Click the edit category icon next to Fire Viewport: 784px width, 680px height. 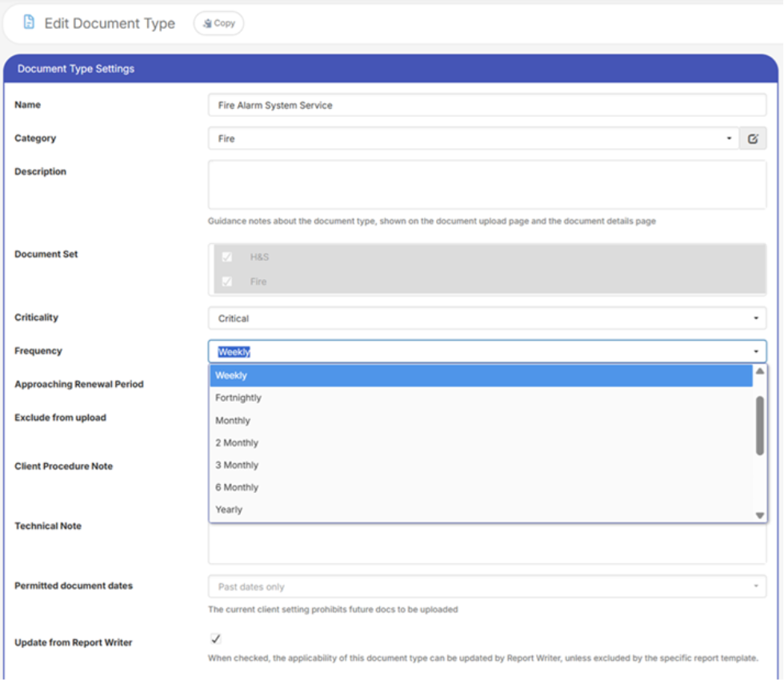click(x=753, y=138)
